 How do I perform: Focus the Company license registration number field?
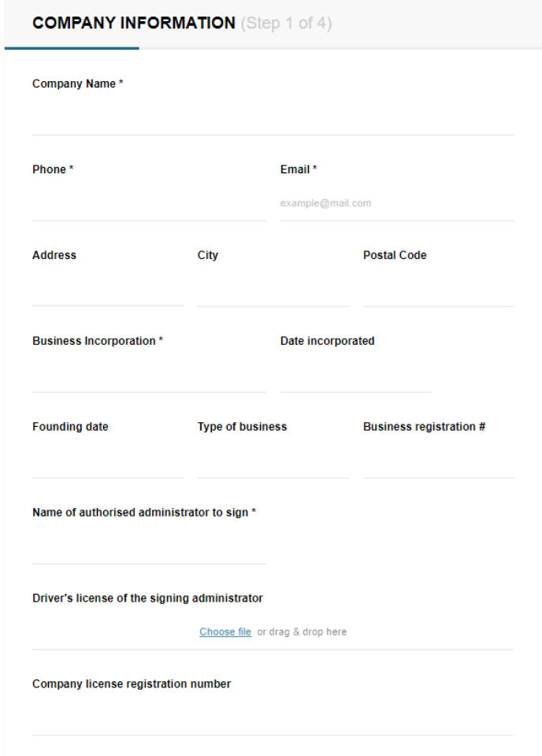273,718
